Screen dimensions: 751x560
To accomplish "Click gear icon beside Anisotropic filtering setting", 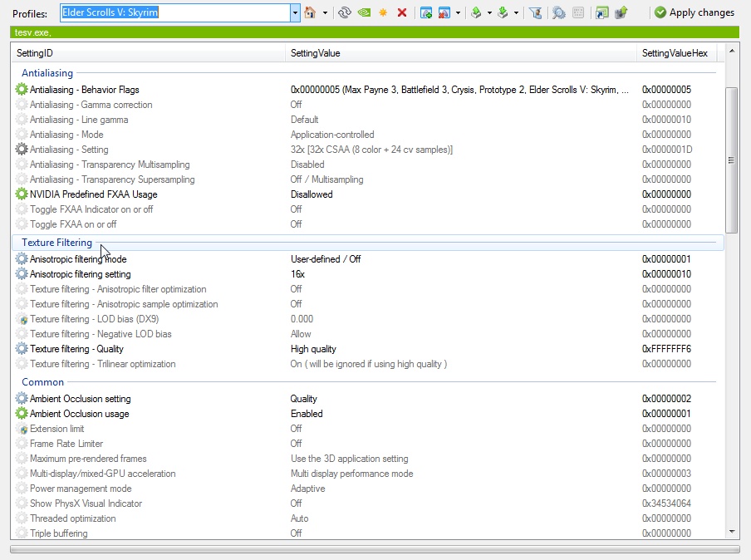I will pos(22,273).
